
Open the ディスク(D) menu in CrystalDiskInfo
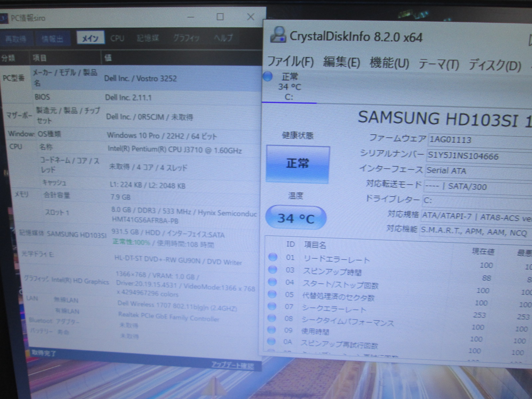[x=495, y=65]
